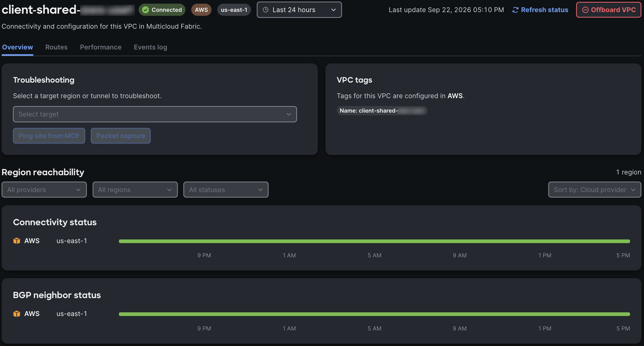Click the AWS provider badge in header
644x346 pixels.
pos(201,10)
